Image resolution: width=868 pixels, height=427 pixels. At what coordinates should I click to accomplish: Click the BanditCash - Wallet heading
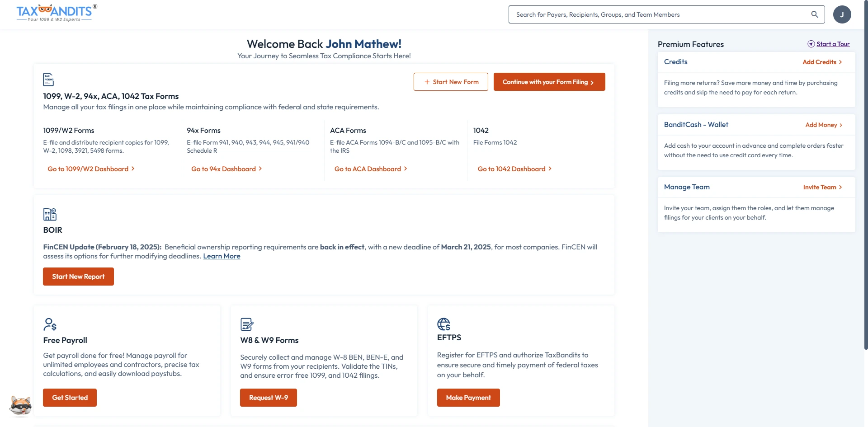[x=696, y=125]
